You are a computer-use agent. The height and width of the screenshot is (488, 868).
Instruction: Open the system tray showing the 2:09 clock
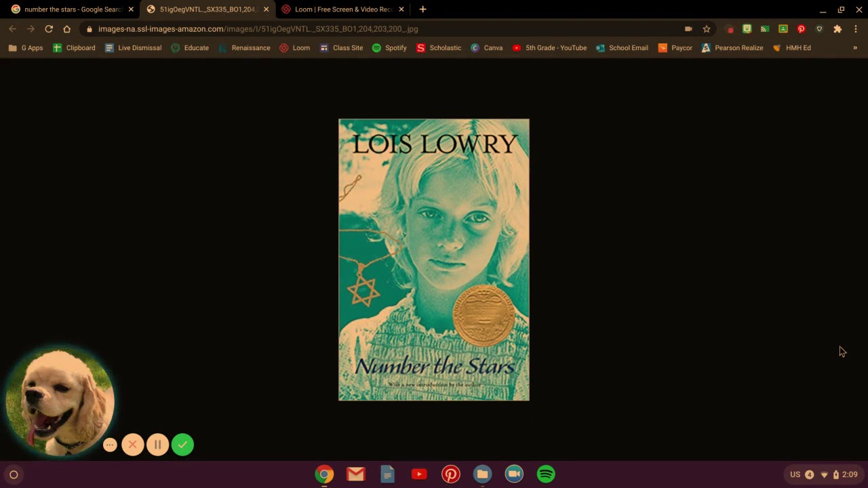[824, 474]
